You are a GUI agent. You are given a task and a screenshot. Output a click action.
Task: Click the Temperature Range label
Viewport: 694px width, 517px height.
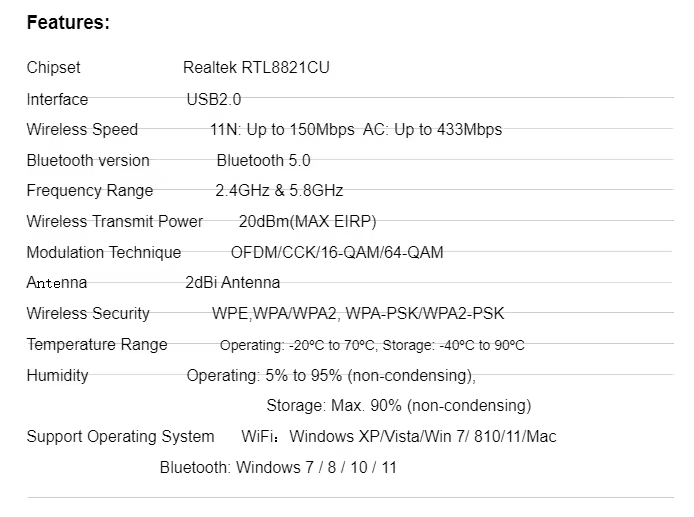click(97, 344)
